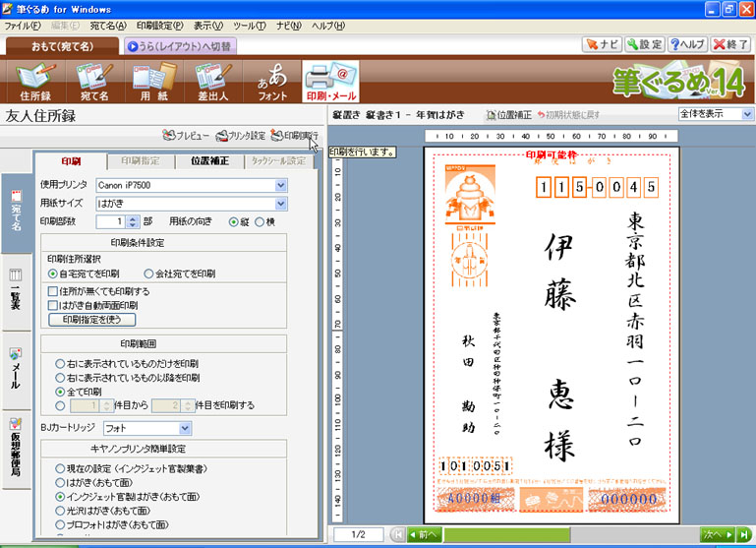The image size is (756, 548).
Task: Open the 用紙 paper settings icon
Action: (x=152, y=82)
